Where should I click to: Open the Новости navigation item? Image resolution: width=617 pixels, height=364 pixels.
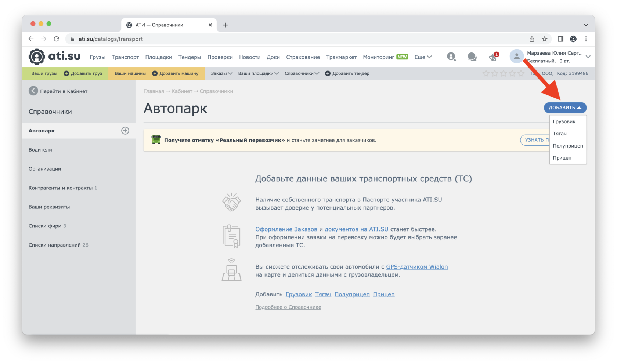[250, 57]
